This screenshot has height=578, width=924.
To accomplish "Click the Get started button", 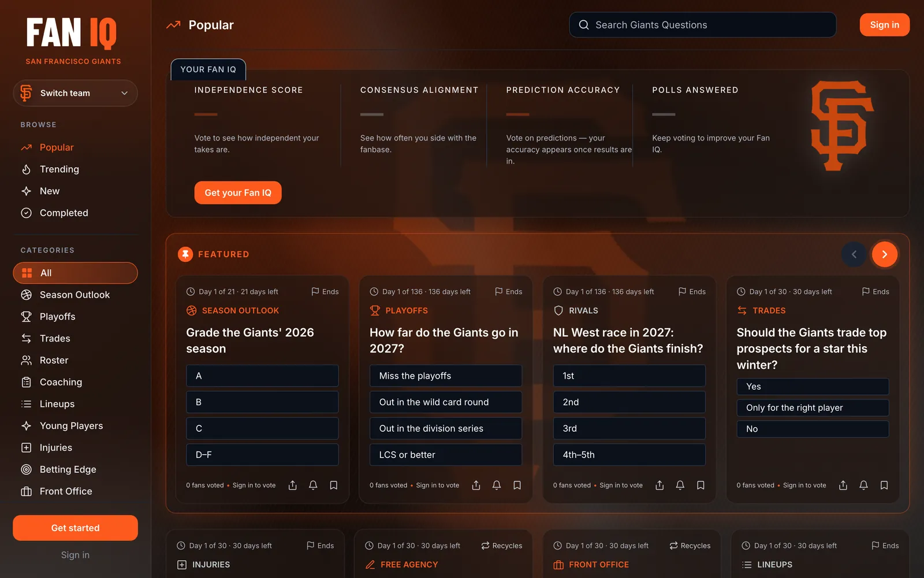I will point(75,528).
